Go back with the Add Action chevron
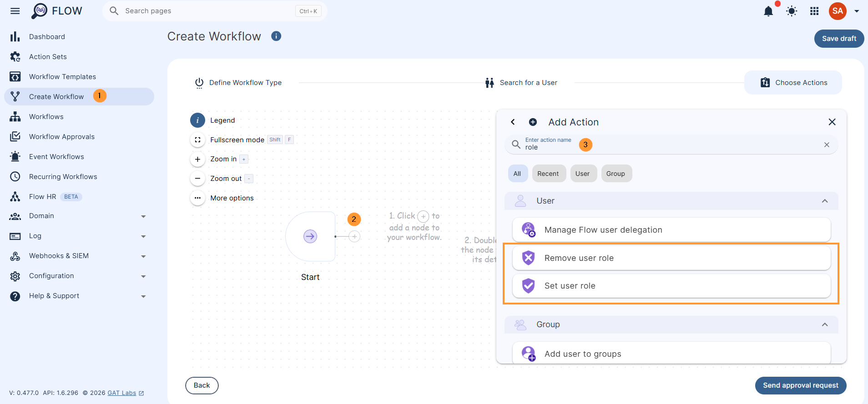 pos(513,122)
